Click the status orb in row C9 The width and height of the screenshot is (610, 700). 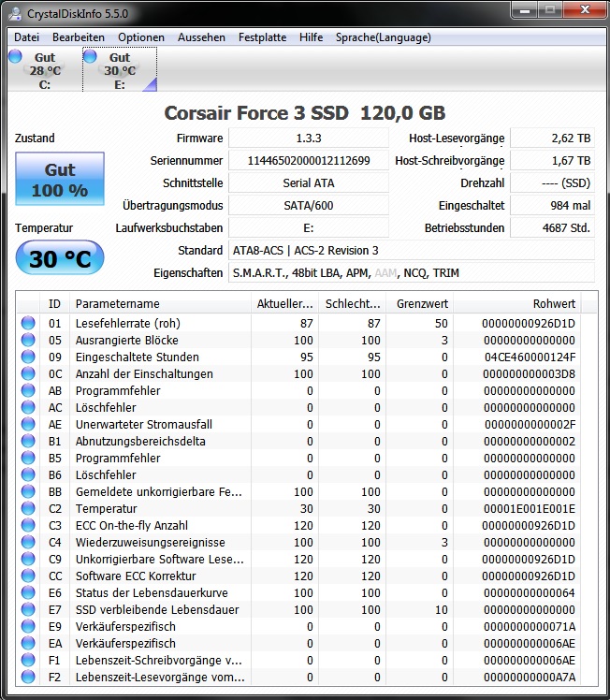click(28, 559)
